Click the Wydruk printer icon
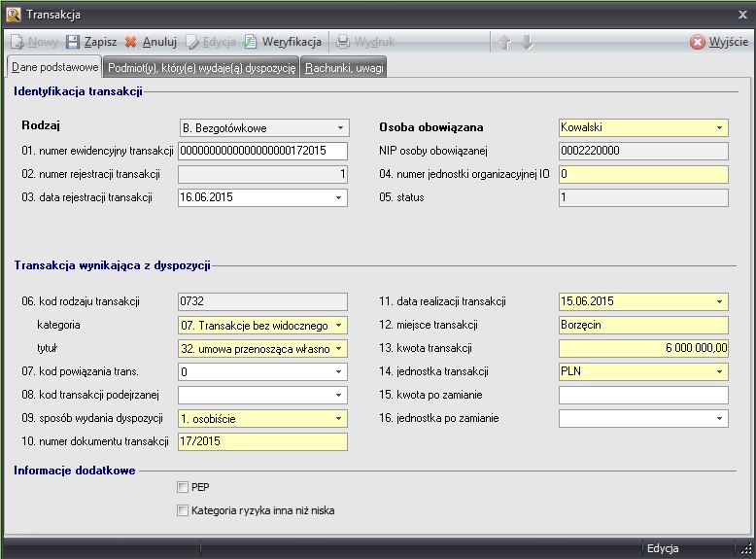756x559 pixels. coord(343,43)
